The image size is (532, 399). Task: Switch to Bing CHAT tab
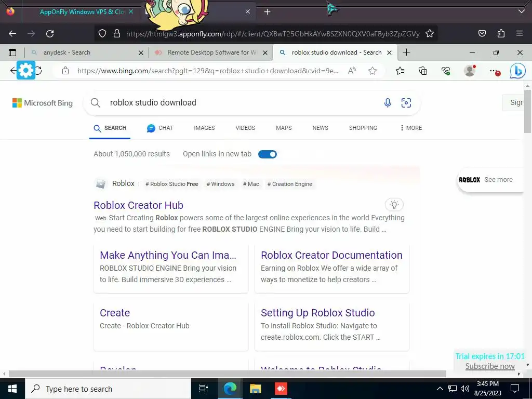(x=160, y=128)
